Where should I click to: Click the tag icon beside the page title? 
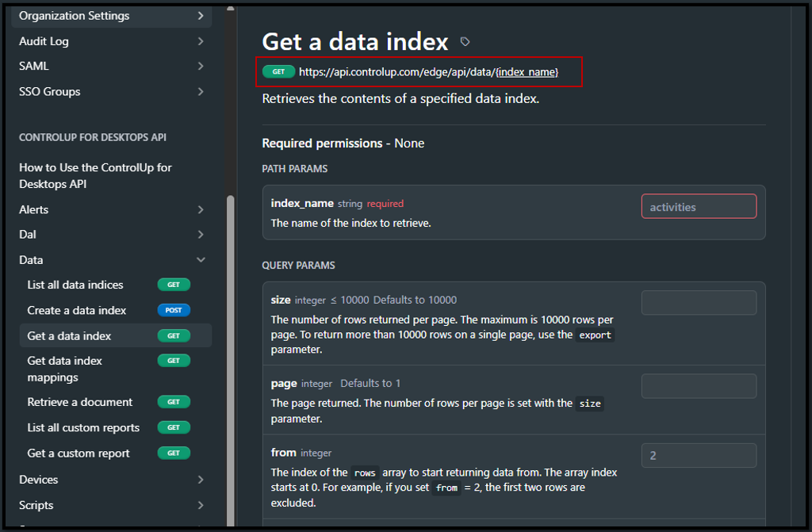click(465, 41)
